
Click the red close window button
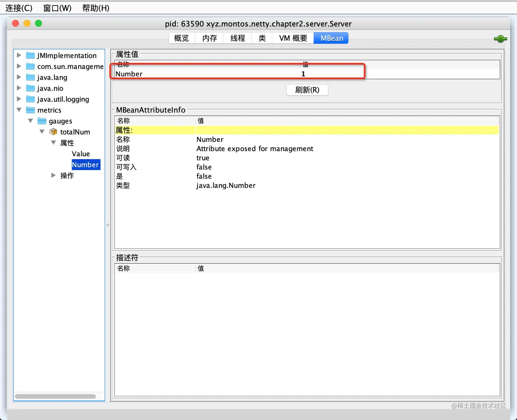pos(15,23)
